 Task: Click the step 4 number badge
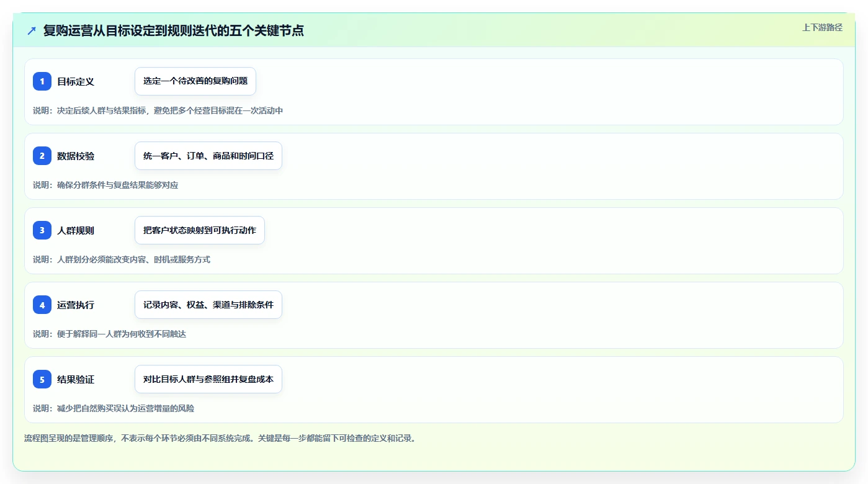coord(42,305)
